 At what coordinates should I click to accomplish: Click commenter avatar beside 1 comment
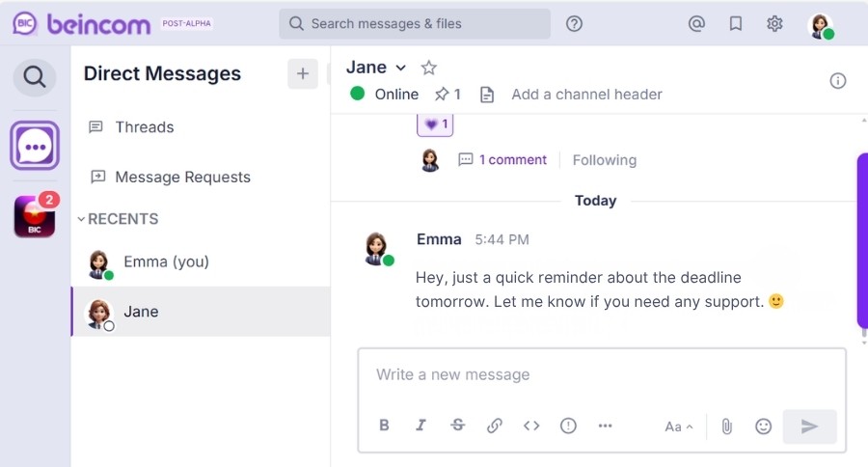click(430, 160)
